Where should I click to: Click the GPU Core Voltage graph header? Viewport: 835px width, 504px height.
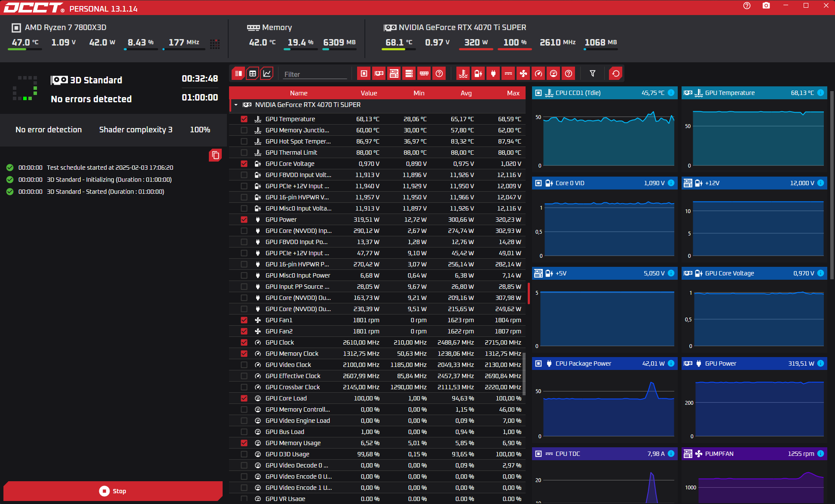coord(754,273)
